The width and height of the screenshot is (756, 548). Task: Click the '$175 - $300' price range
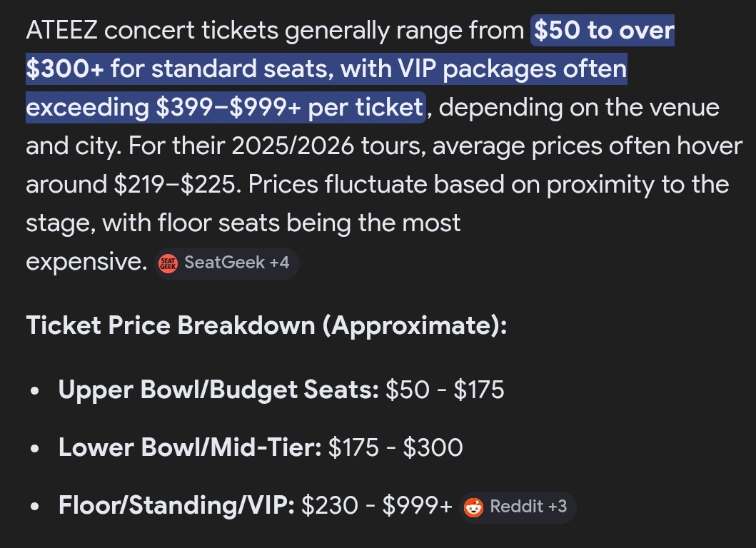tap(395, 448)
